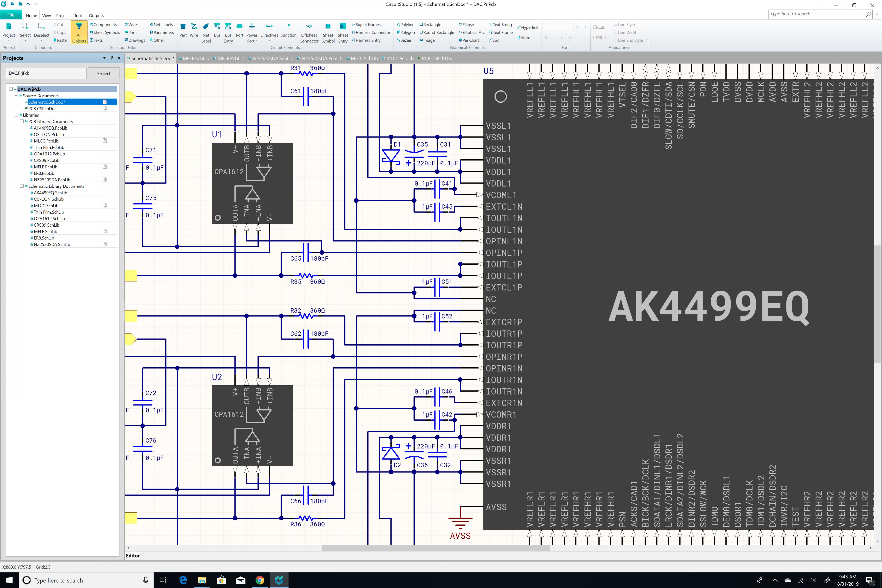Open PCB.CSPcbDoc in the project tree

[42, 108]
